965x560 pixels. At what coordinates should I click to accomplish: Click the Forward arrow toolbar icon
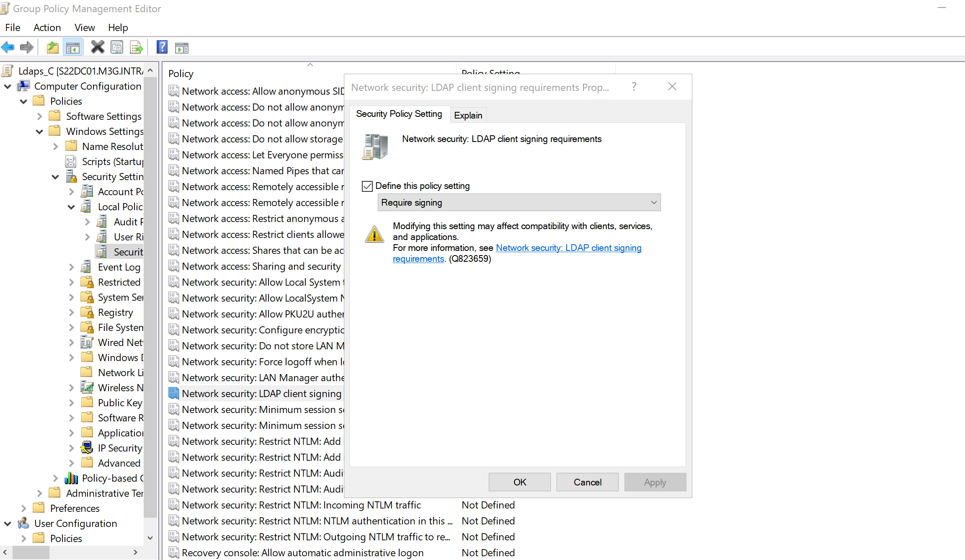pyautogui.click(x=27, y=47)
